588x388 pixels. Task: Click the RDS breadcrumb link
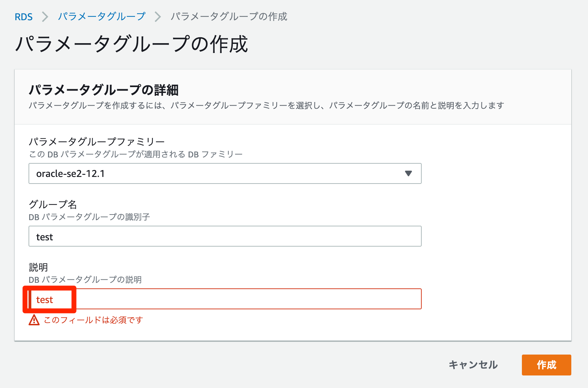pos(24,17)
